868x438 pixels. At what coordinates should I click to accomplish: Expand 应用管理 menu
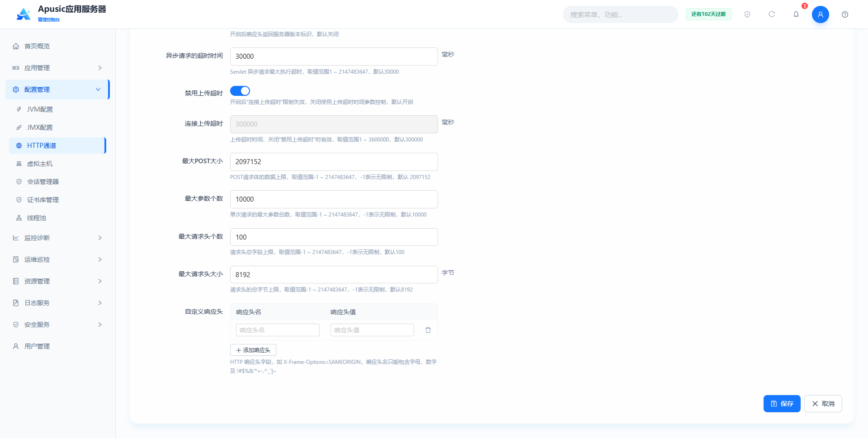click(x=57, y=68)
